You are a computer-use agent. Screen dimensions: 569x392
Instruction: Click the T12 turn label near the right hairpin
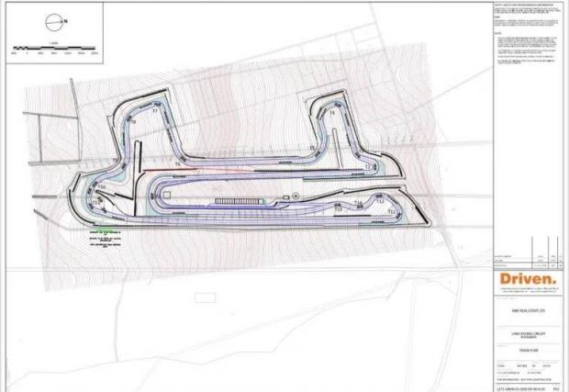click(391, 212)
